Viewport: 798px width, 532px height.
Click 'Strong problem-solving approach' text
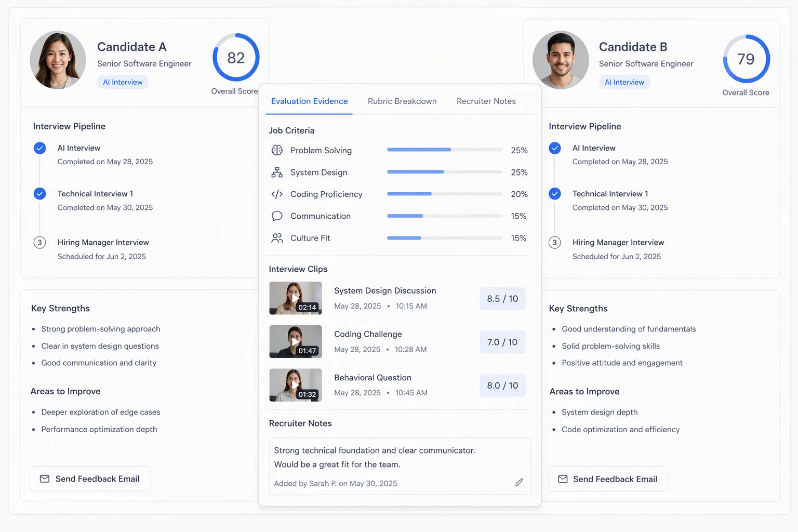101,329
